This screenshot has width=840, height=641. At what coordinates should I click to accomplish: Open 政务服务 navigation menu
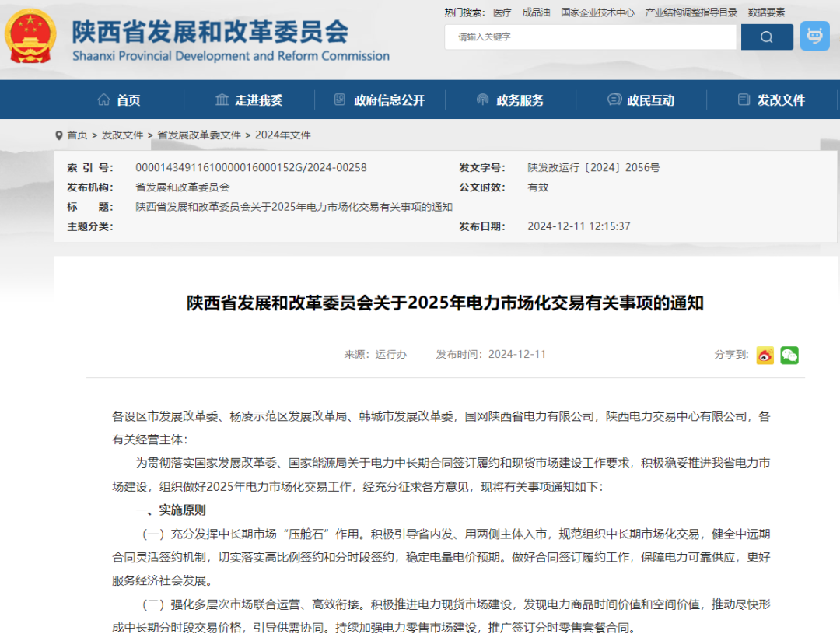[x=520, y=100]
